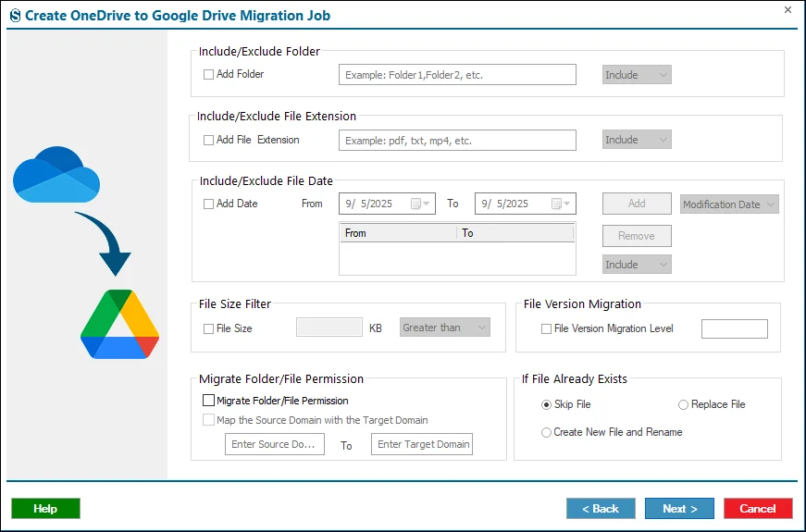Tick the Add Date checkbox
The width and height of the screenshot is (806, 532).
(209, 204)
